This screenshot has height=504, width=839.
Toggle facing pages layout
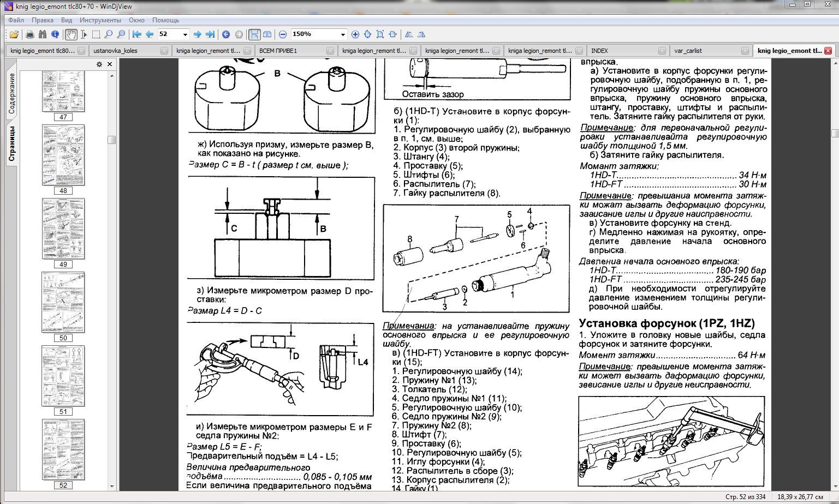(267, 34)
